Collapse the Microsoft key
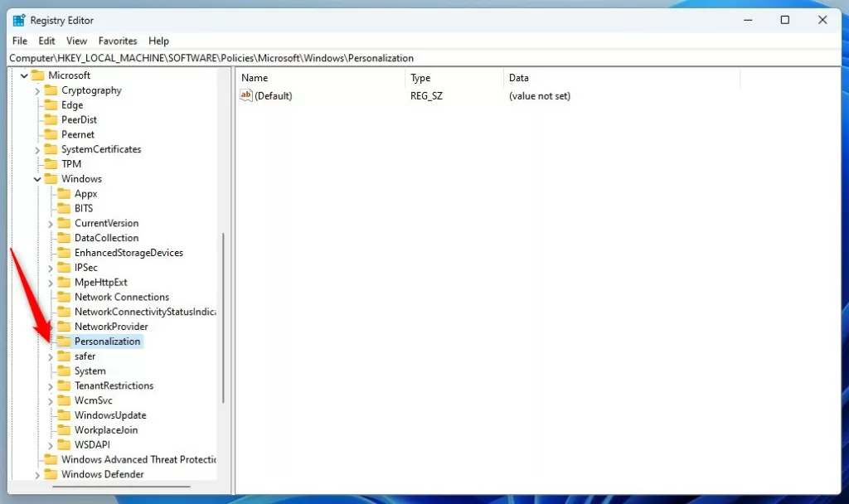This screenshot has width=849, height=504. click(x=24, y=75)
